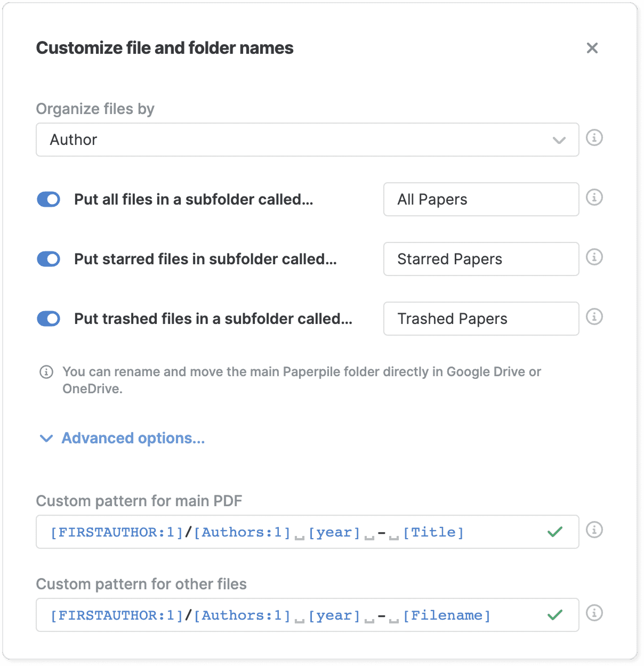Click info icon next to All Papers field
Viewport: 644px width, 666px height.
(x=594, y=198)
